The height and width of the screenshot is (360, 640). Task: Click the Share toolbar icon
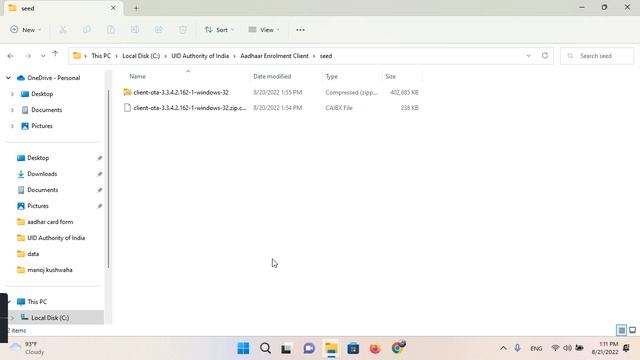pos(159,30)
